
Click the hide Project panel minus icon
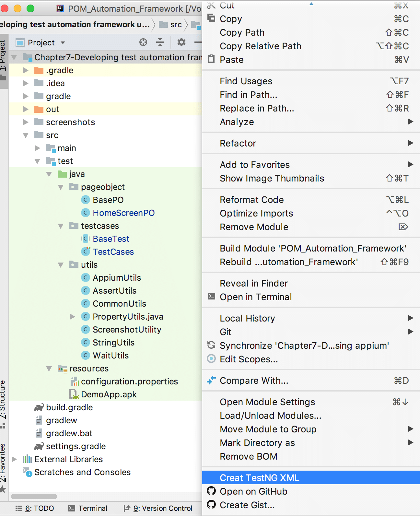click(x=198, y=42)
